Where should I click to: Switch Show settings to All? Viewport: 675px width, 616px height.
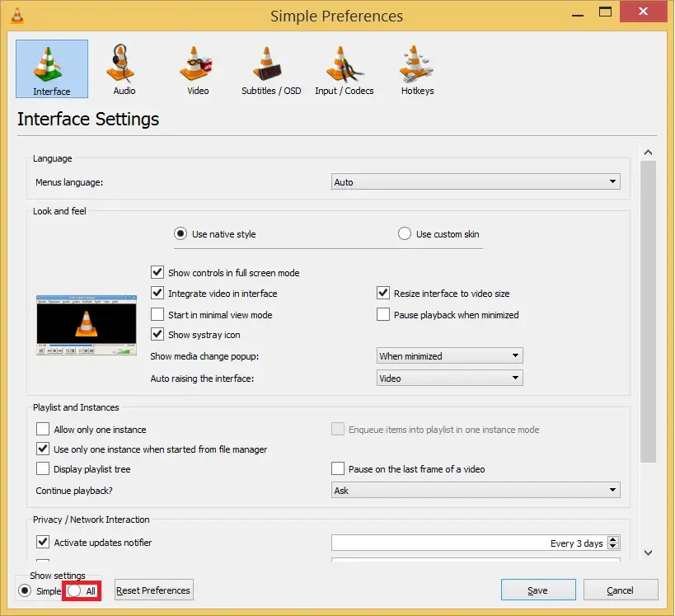pyautogui.click(x=74, y=590)
